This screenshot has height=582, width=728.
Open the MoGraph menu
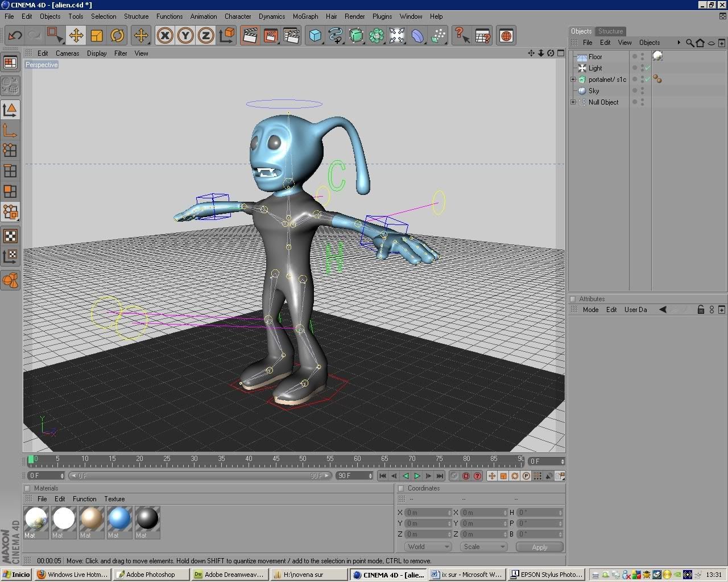pyautogui.click(x=305, y=16)
